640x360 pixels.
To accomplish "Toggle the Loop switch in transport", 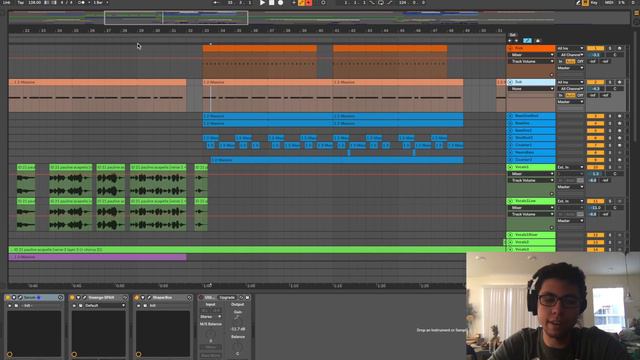I will pyautogui.click(x=380, y=2).
